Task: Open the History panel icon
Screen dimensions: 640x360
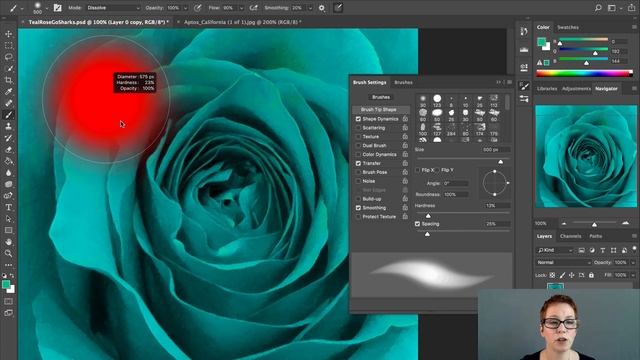Action: click(524, 31)
